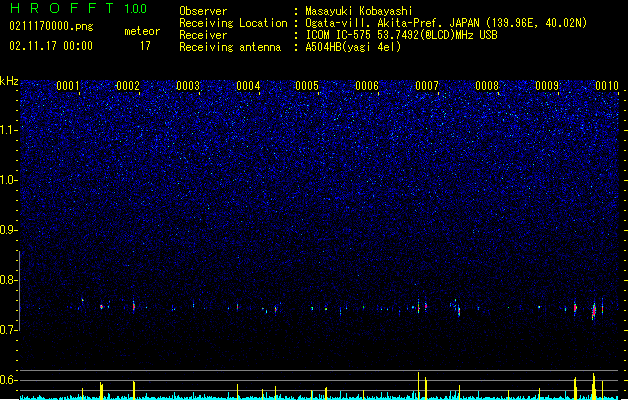Click the HROFFT title text
The image size is (629, 400).
tap(62, 8)
